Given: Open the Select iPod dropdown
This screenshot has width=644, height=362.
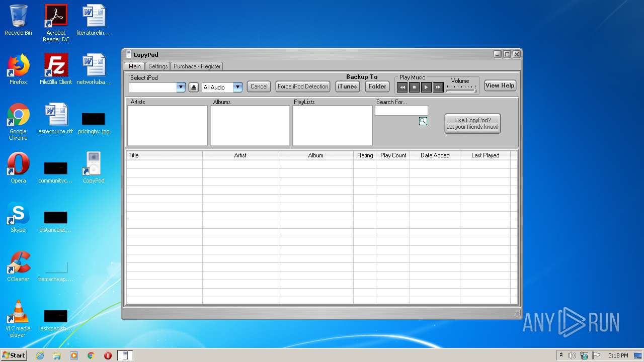Looking at the screenshot, I should 181,87.
